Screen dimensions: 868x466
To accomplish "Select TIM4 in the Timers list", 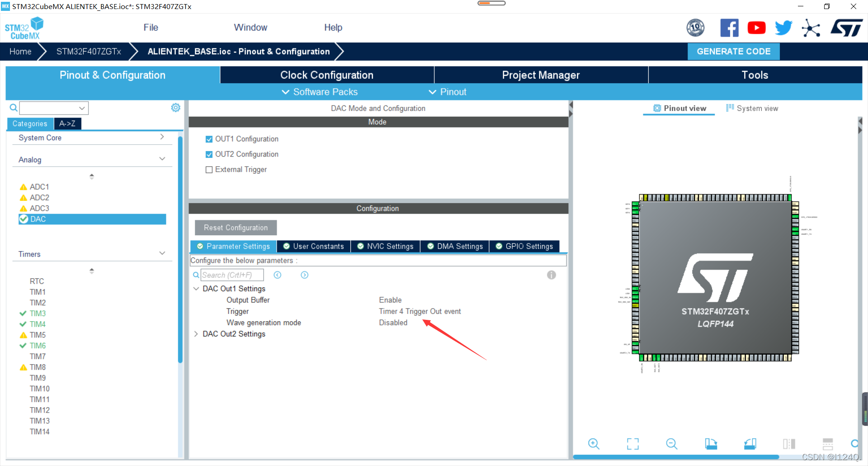I will [38, 324].
